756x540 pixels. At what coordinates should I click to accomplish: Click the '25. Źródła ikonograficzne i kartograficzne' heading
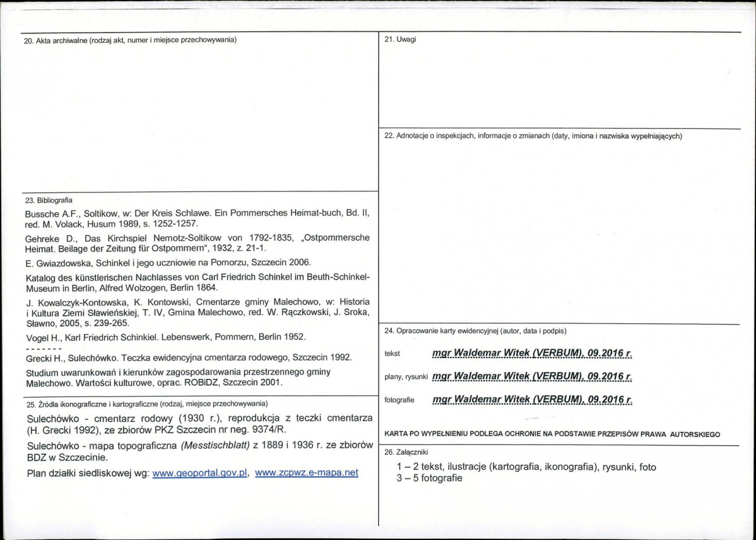[x=146, y=403]
